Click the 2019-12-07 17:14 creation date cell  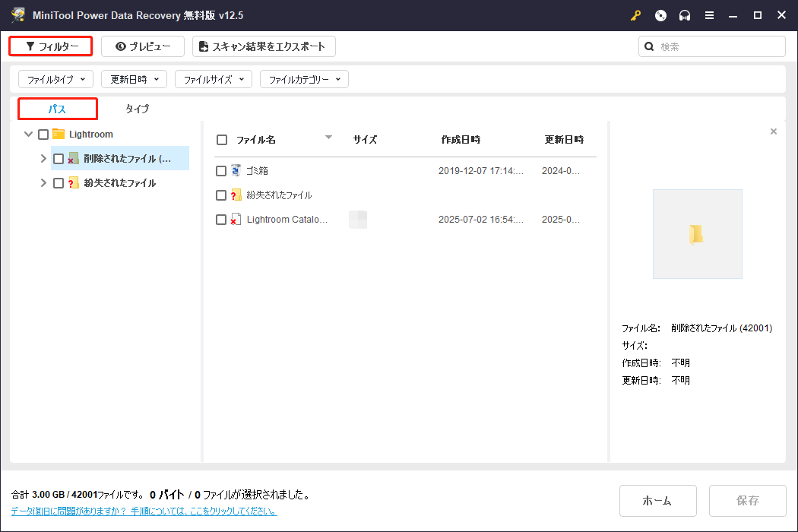point(481,171)
